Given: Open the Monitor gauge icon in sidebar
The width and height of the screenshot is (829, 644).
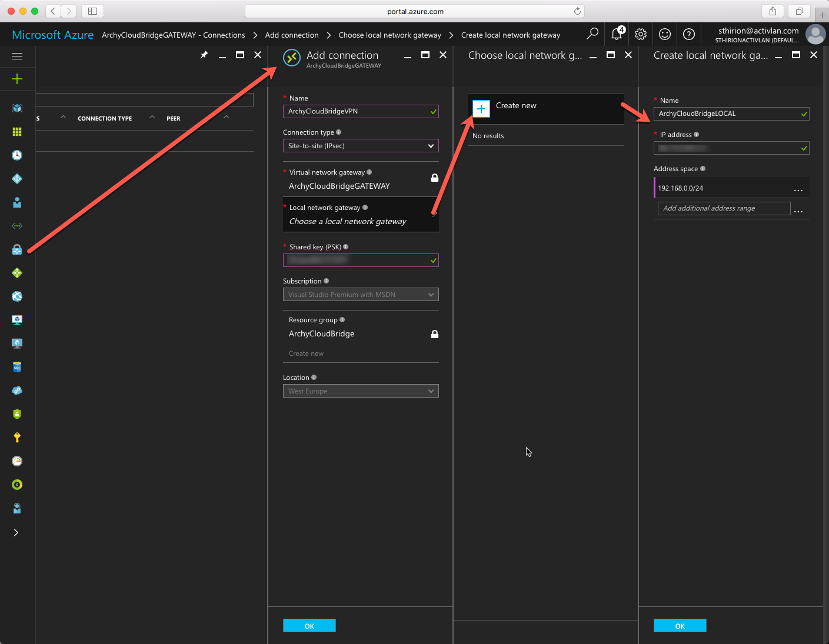Looking at the screenshot, I should pyautogui.click(x=17, y=461).
